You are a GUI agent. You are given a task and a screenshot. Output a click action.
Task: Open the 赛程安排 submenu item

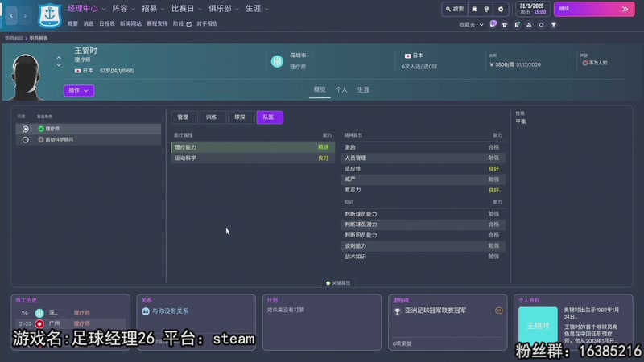(157, 24)
